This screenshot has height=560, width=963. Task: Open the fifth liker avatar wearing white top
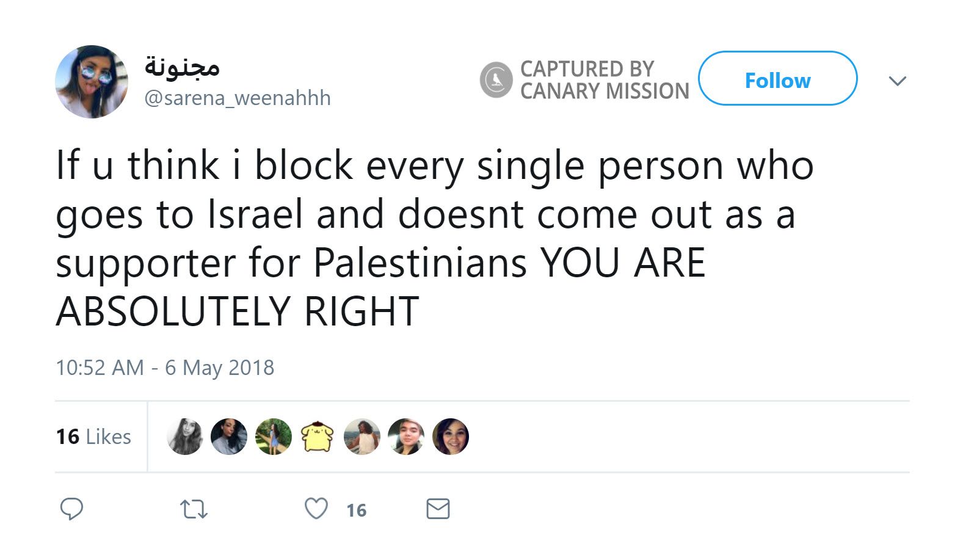362,437
